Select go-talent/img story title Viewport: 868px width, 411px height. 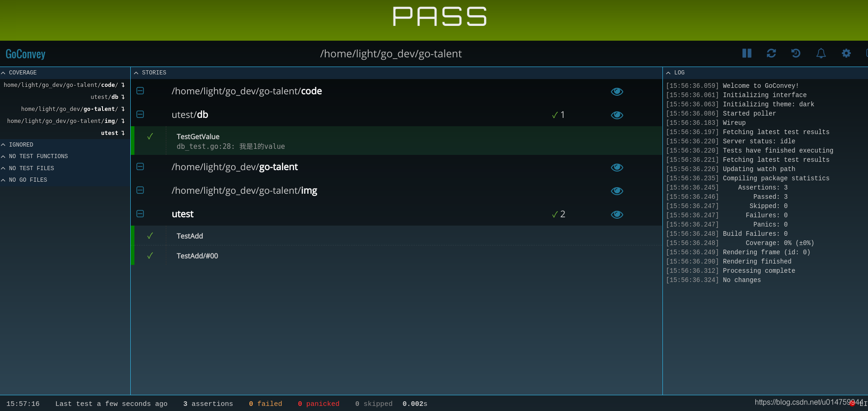244,190
